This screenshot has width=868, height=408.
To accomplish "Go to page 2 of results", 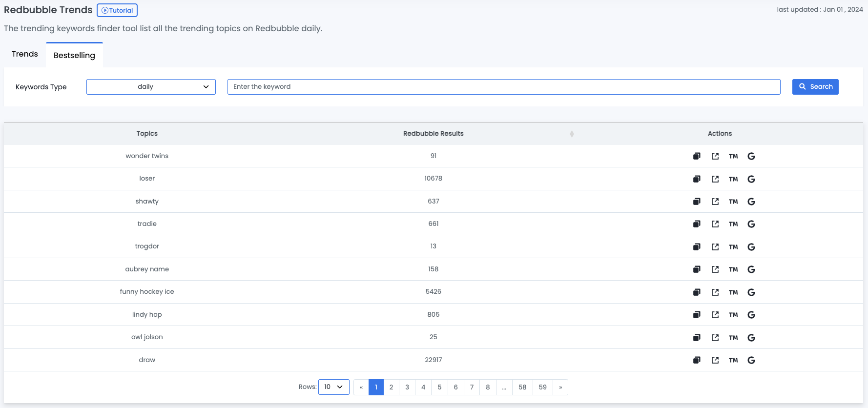I will click(x=391, y=387).
